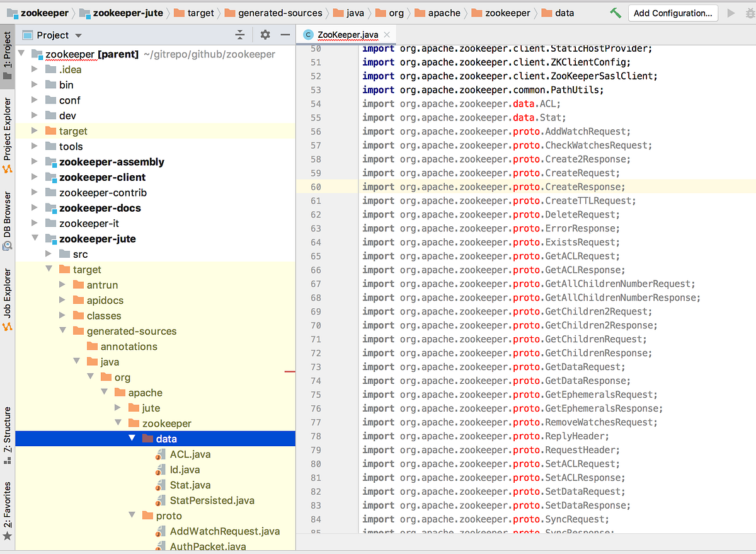Open the Project view settings gear menu
The width and height of the screenshot is (756, 554).
click(265, 35)
